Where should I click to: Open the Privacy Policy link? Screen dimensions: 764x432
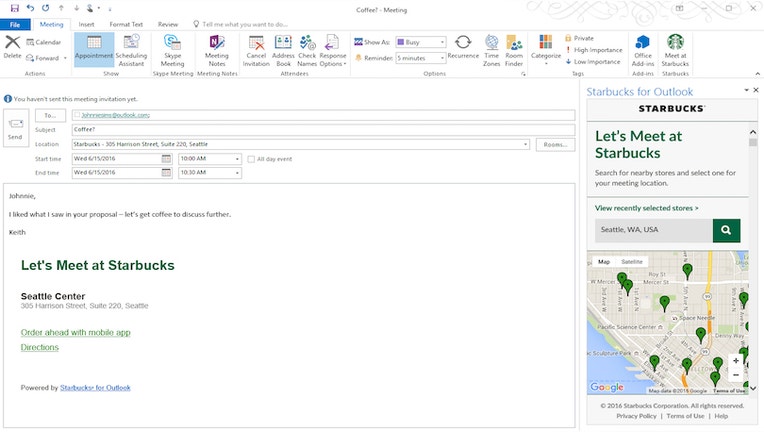636,416
